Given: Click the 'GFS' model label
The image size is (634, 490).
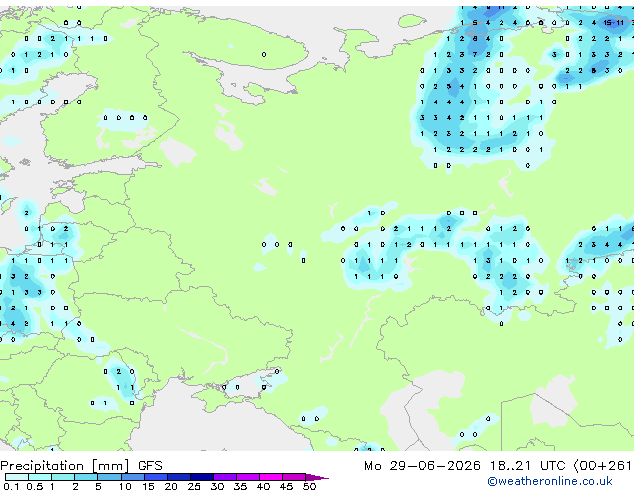Looking at the screenshot, I should click(150, 466).
